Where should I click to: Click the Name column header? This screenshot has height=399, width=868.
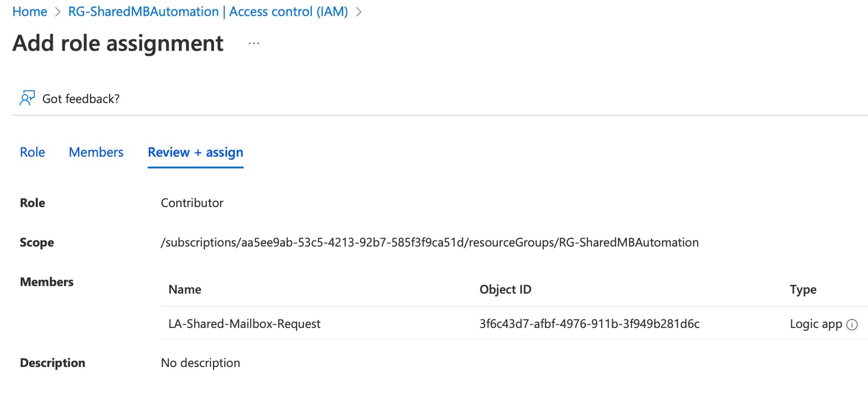[184, 289]
